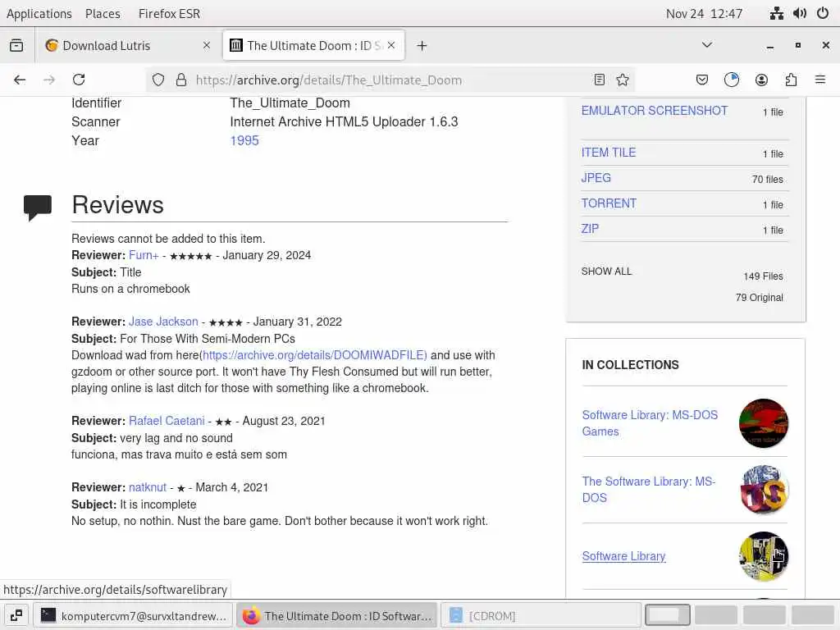Open the tracking protection shield icon
Viewport: 840px width, 630px height.
pos(158,80)
